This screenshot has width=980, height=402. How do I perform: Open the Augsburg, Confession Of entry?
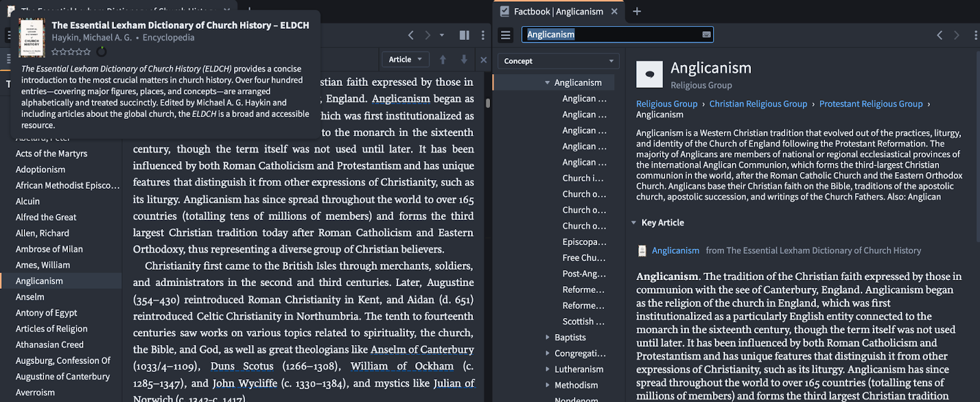click(x=63, y=360)
